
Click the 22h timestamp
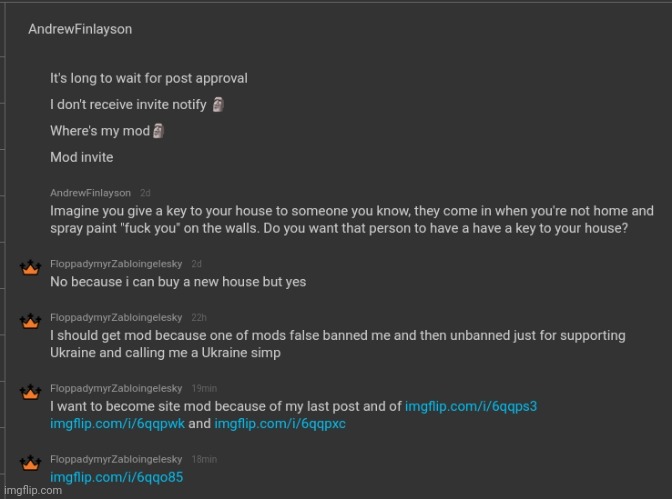click(x=199, y=317)
